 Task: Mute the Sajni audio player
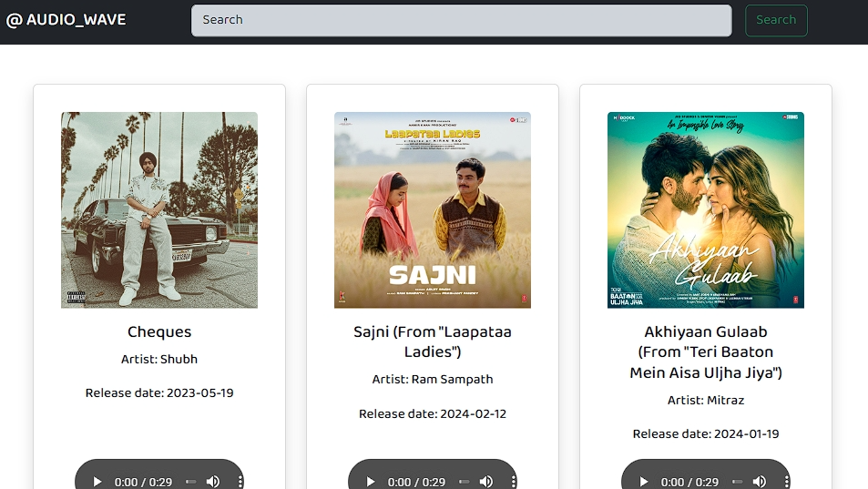[x=486, y=482]
